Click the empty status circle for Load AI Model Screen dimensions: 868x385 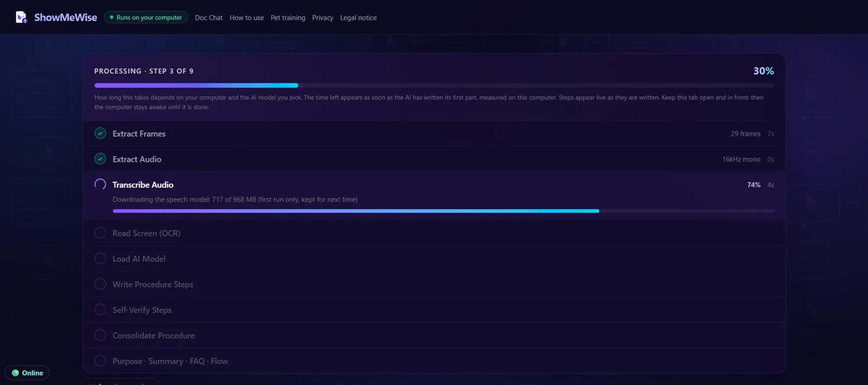point(100,259)
